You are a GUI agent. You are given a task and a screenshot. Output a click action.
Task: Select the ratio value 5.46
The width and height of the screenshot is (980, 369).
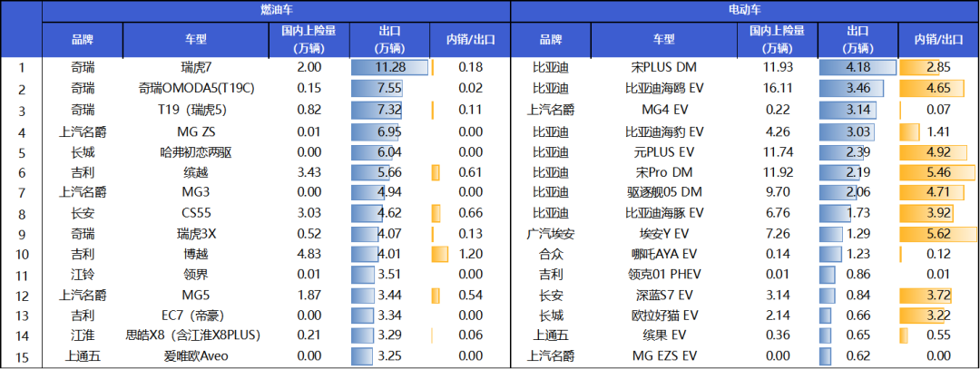938,171
